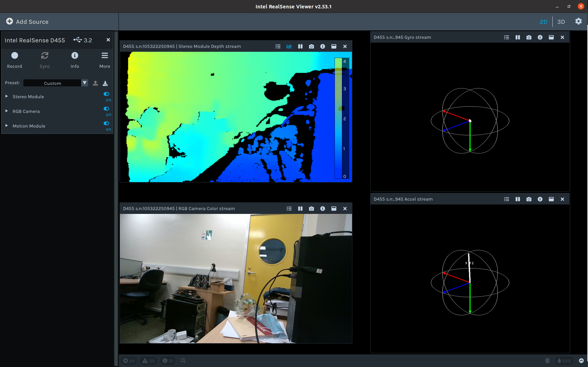Open the Sync options for the D455
Screen dimensions: 588x367
(45, 59)
